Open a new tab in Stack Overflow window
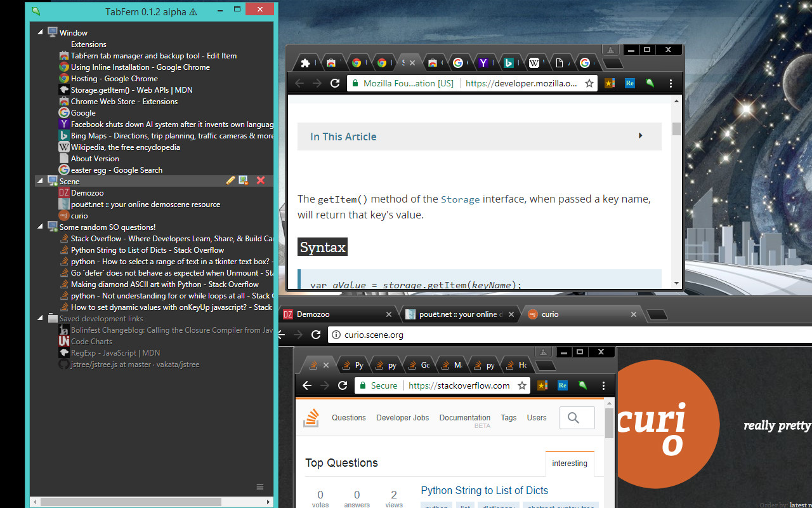This screenshot has width=812, height=508. [546, 366]
